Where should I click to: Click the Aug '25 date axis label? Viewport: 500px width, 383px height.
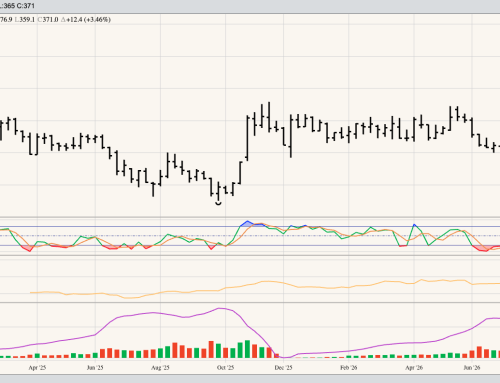click(x=160, y=368)
